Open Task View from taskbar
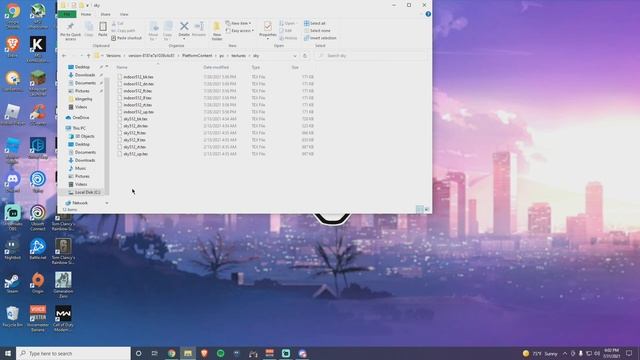The height and width of the screenshot is (360, 640). coord(155,353)
